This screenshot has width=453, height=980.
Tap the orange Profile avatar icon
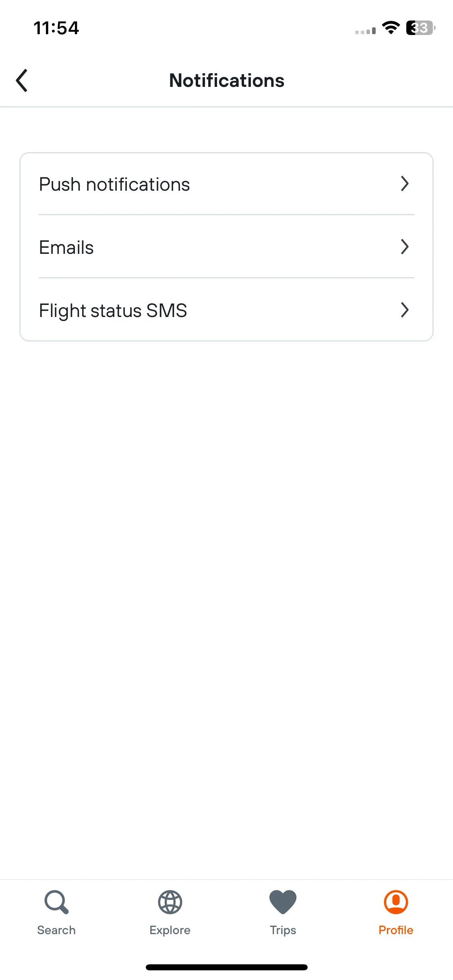point(396,902)
